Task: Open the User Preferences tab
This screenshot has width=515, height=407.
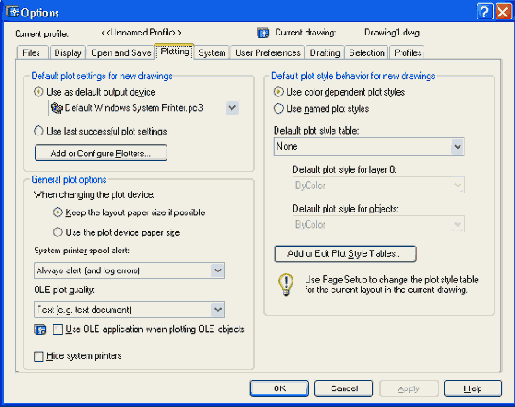Action: tap(268, 53)
